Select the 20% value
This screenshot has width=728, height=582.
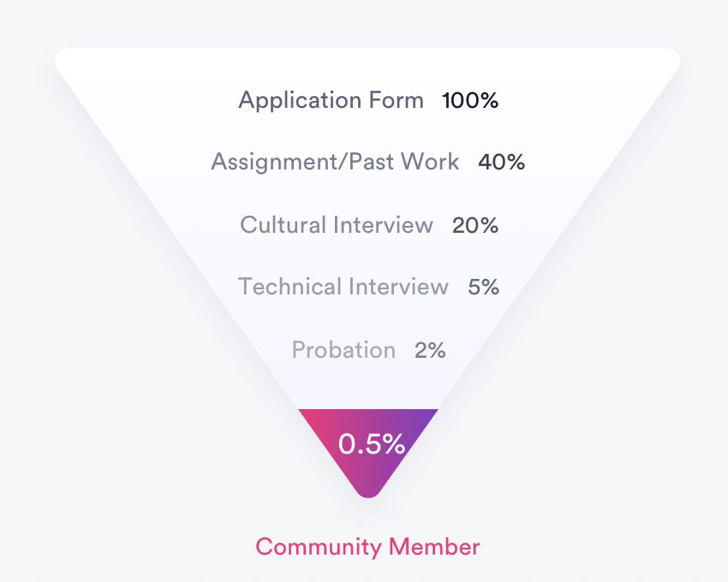click(475, 225)
